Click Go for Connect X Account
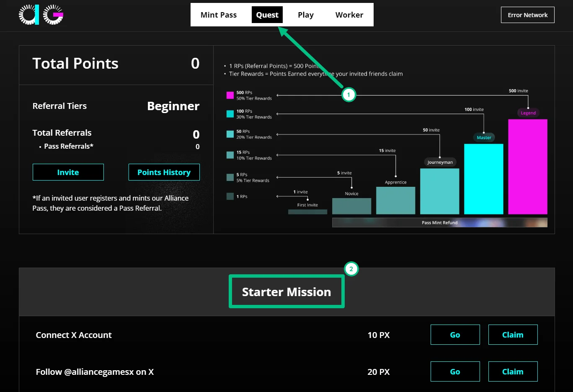 click(x=455, y=335)
